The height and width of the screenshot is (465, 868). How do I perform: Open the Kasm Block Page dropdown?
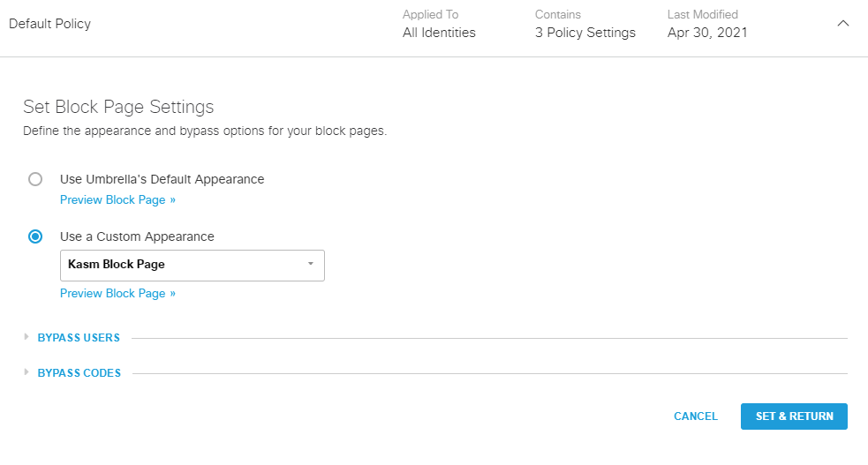tap(192, 265)
